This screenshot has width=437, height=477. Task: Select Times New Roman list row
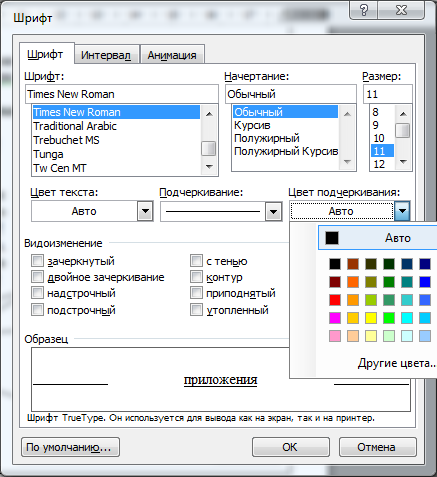(116, 112)
